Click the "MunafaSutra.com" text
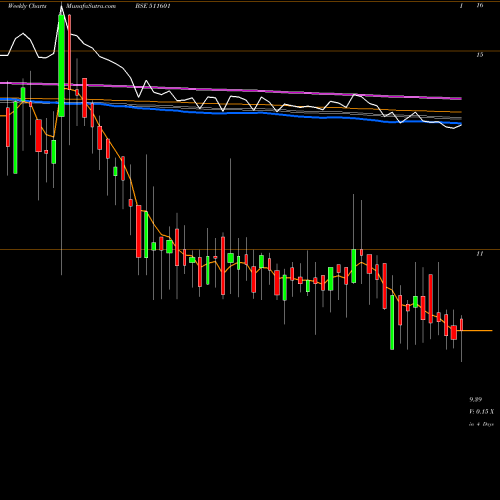 91,6
